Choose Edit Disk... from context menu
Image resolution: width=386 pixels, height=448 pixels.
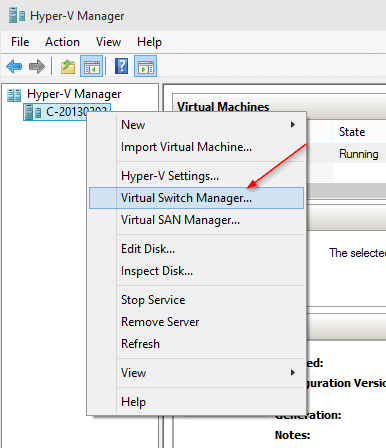[197, 249]
